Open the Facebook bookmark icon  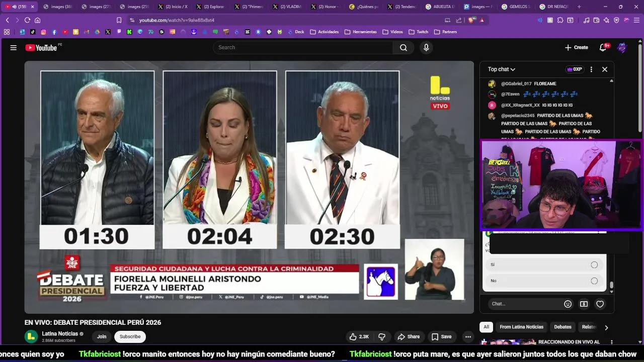click(54, 32)
